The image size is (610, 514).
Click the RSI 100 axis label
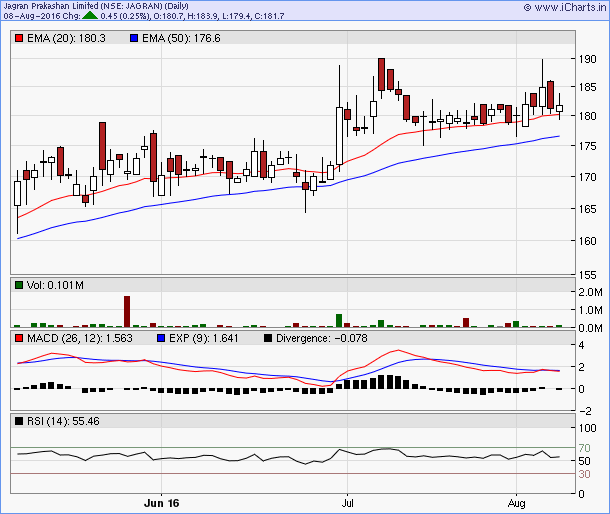tap(587, 428)
